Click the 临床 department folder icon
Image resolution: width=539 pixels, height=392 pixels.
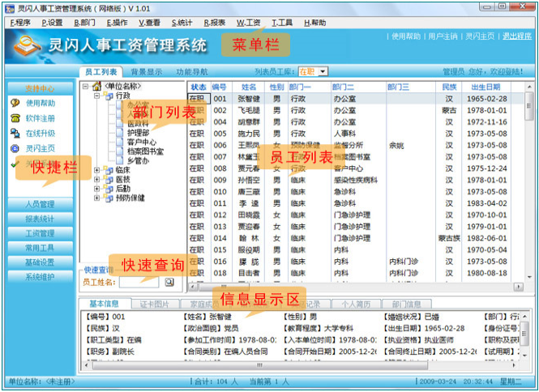109,170
